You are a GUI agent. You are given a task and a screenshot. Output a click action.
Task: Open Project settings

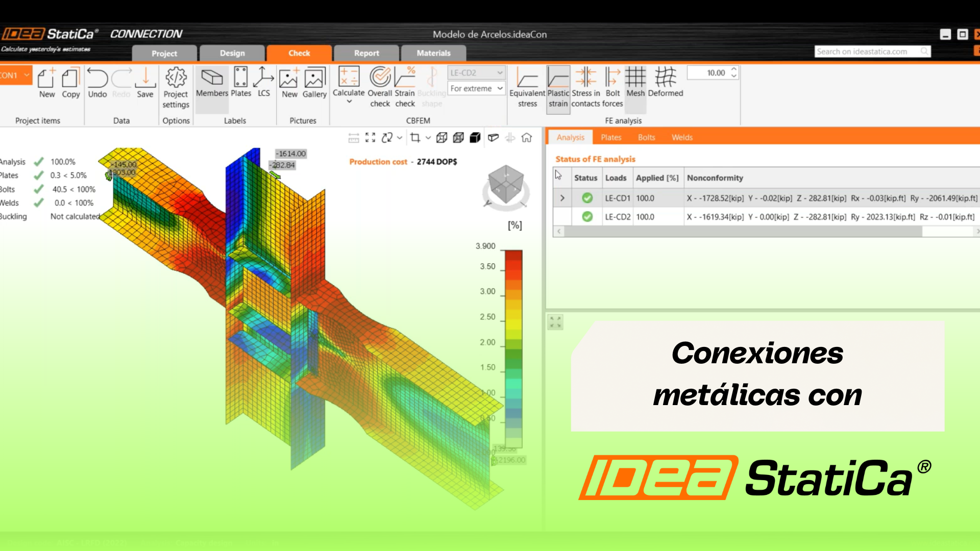176,88
